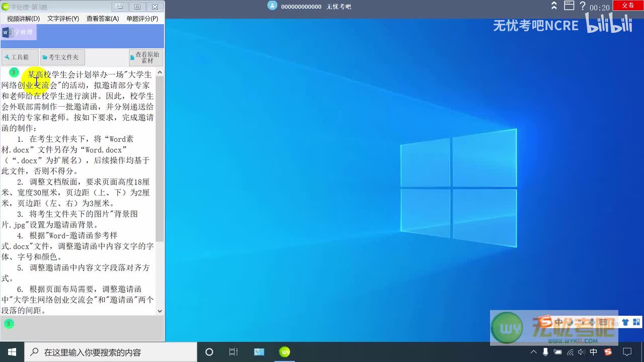The height and width of the screenshot is (362, 644).
Task: Open the volume speaker tray icon
Action: pos(581,352)
